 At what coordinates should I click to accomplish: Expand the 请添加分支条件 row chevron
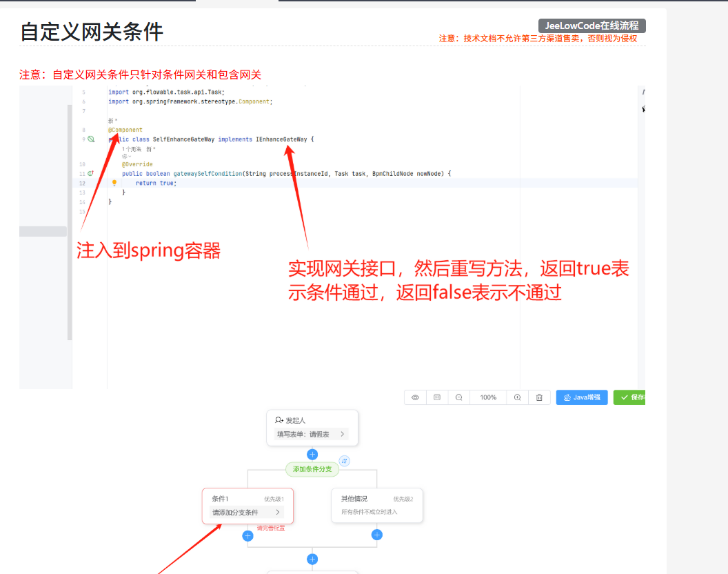point(278,513)
